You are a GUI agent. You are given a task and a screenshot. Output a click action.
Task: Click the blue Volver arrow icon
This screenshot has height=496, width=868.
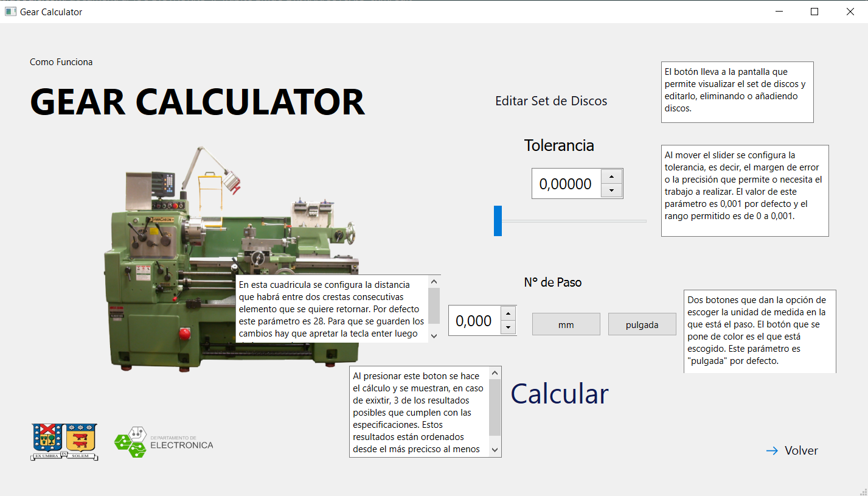772,451
